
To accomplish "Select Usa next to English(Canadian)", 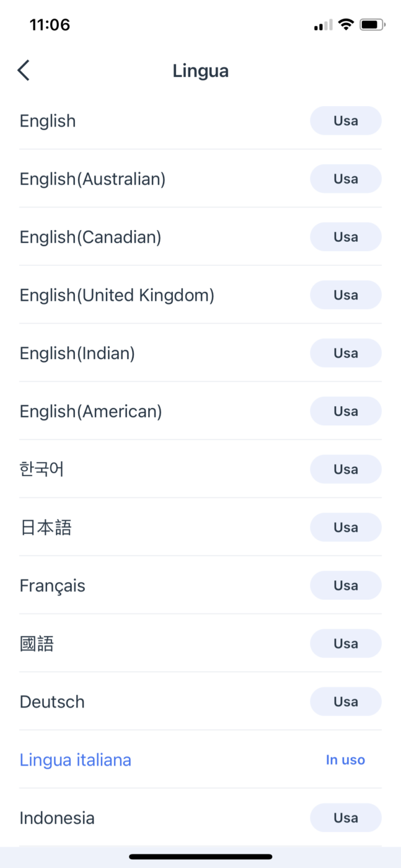I will click(x=345, y=237).
